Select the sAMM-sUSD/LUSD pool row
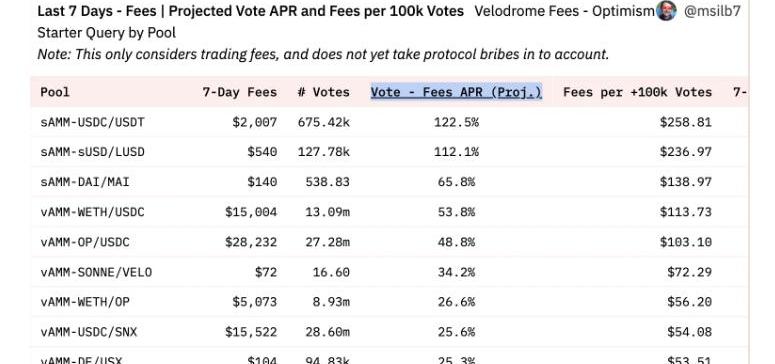This screenshot has width=775, height=364. 389,152
